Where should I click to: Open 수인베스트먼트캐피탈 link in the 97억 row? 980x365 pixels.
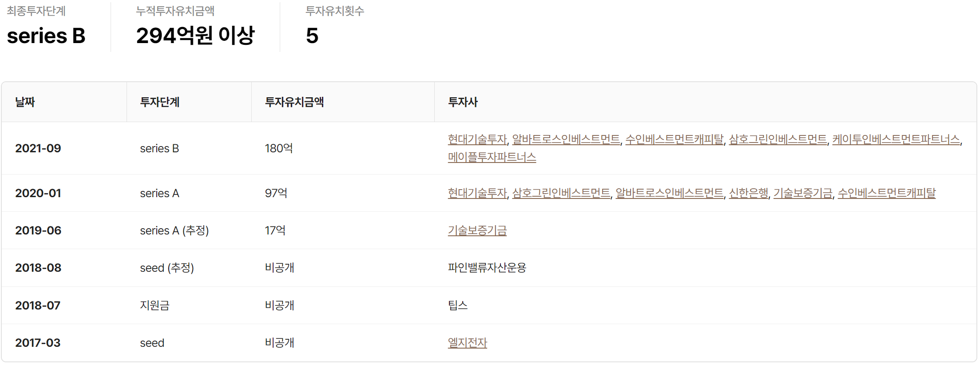click(886, 193)
